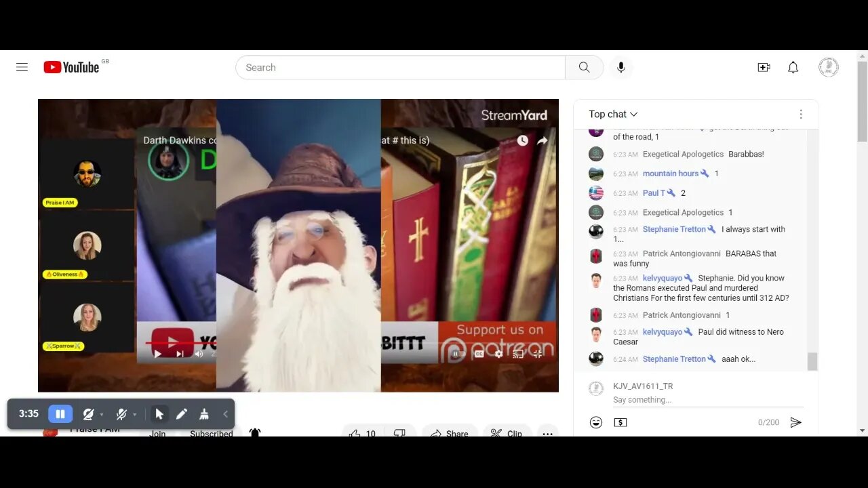868x488 pixels.
Task: Open Super Chat dollar icon
Action: 620,422
